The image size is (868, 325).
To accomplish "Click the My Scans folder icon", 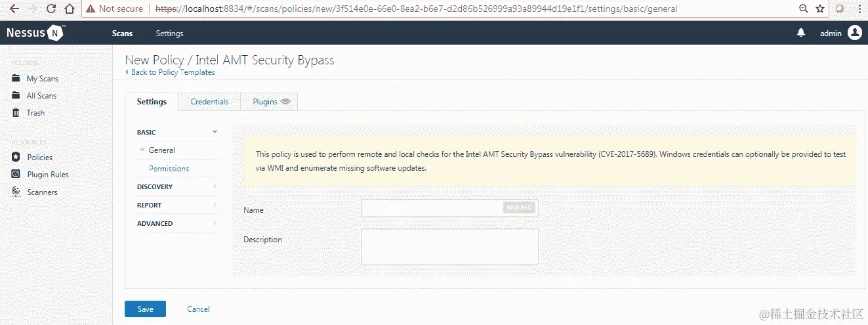I will click(x=16, y=78).
